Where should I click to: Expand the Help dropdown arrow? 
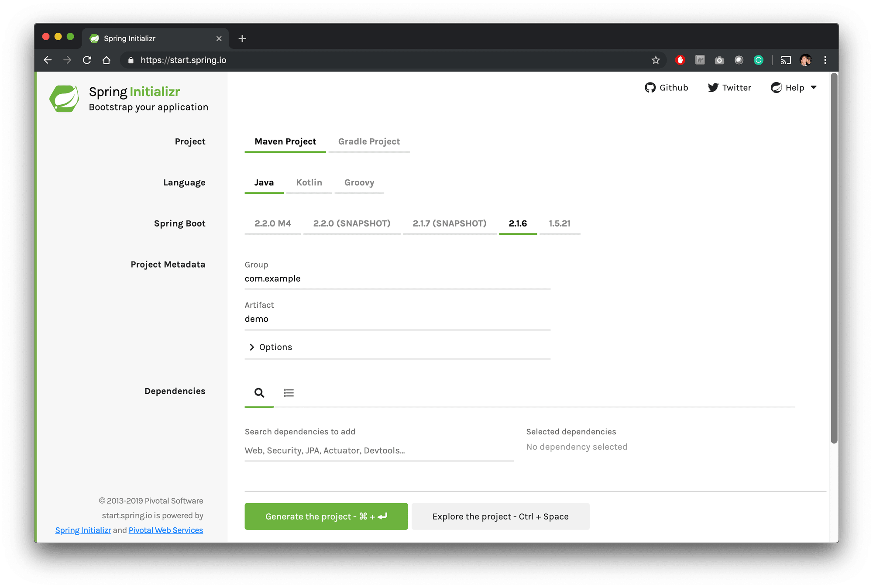pos(814,88)
